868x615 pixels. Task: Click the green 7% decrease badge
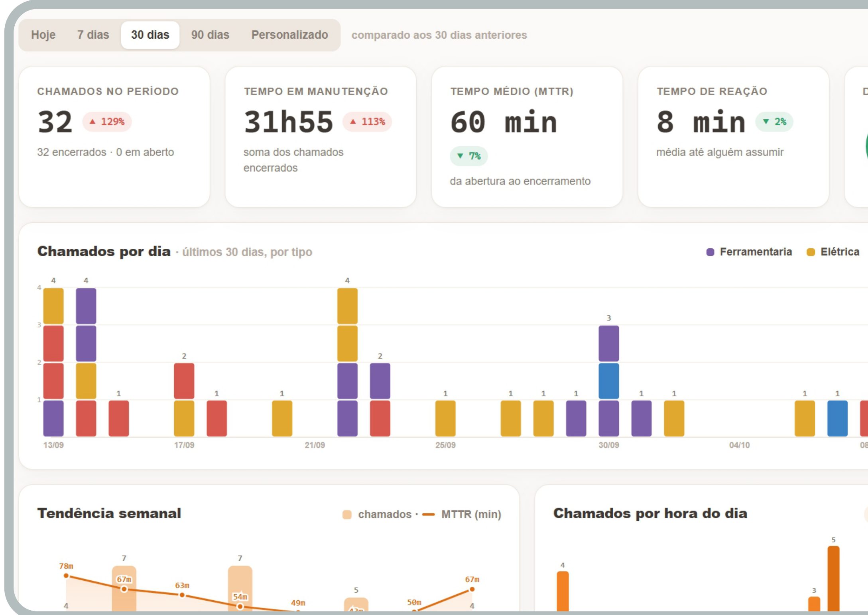(468, 156)
